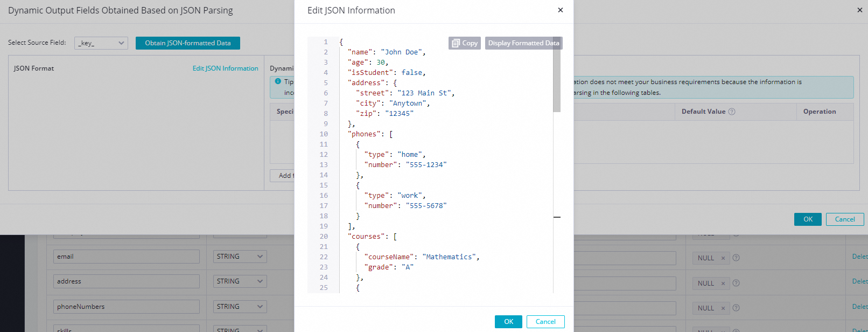Click the Default Value column header

tap(703, 112)
